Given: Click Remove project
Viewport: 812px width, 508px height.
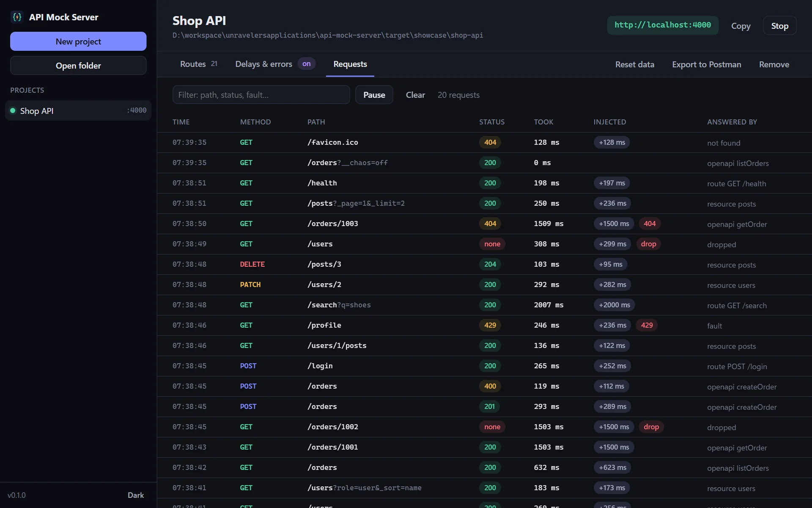Looking at the screenshot, I should (x=774, y=64).
